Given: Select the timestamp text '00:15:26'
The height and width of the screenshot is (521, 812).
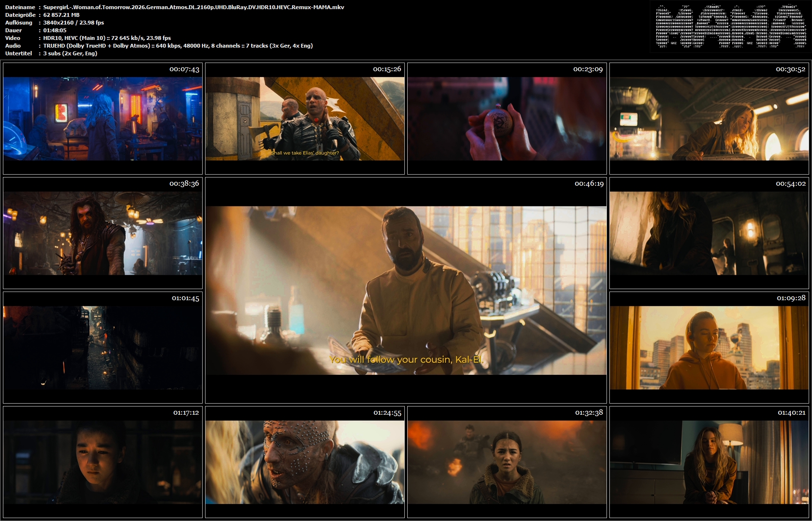Looking at the screenshot, I should point(387,69).
